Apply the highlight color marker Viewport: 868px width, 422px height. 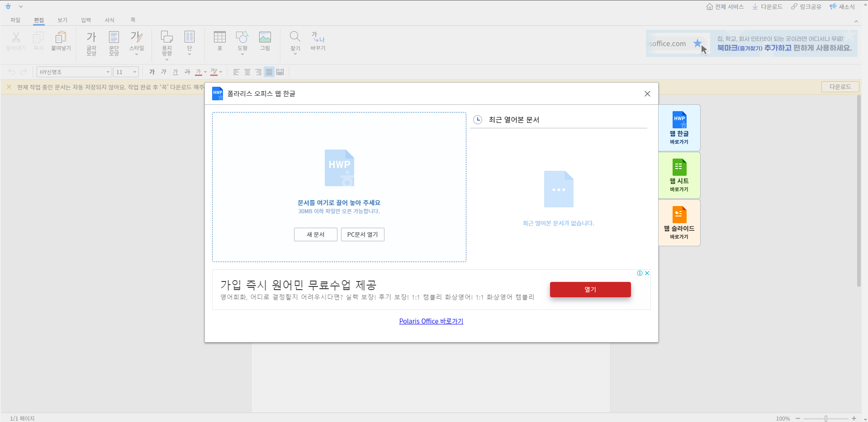214,72
